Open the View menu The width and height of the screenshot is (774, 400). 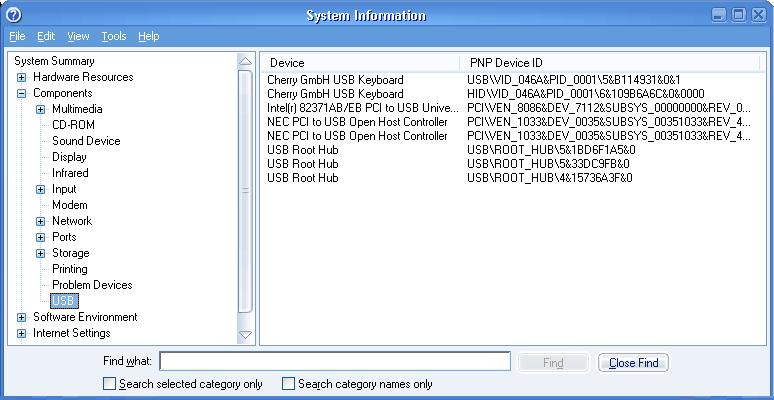pyautogui.click(x=78, y=36)
